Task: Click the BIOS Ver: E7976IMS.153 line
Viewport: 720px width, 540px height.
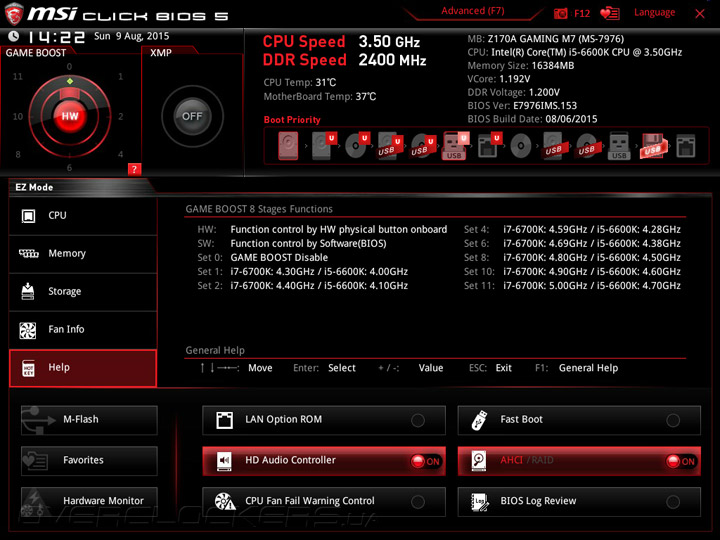Action: point(522,106)
